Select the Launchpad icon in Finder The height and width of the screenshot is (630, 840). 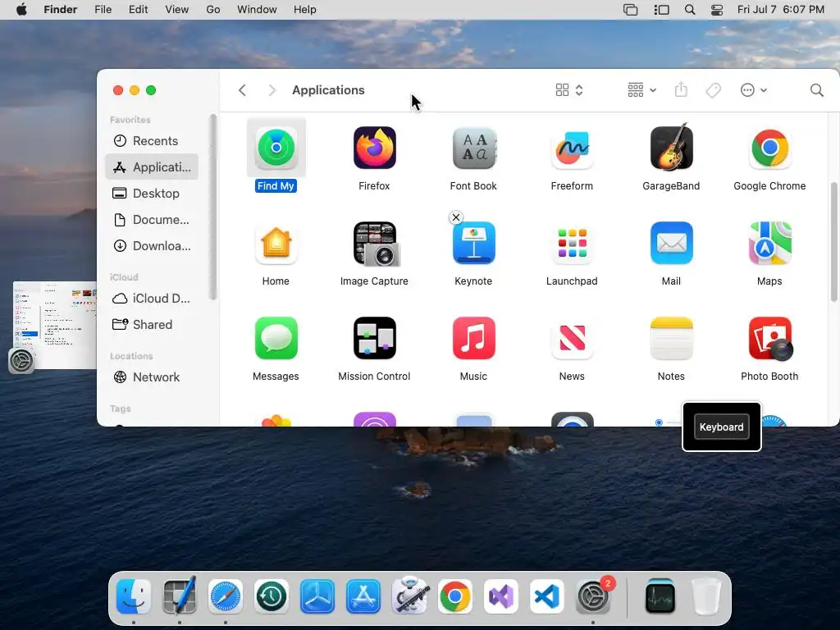572,243
